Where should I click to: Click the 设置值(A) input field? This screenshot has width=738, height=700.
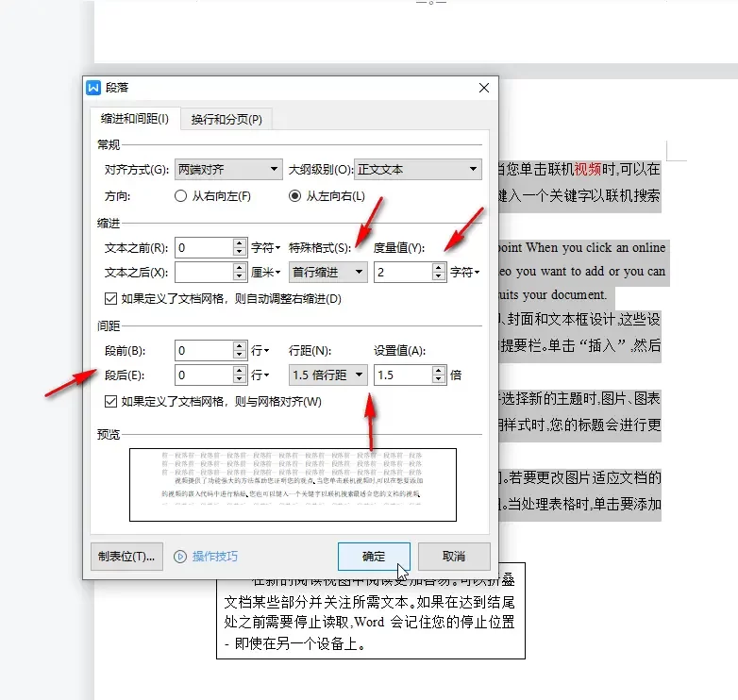[x=403, y=375]
